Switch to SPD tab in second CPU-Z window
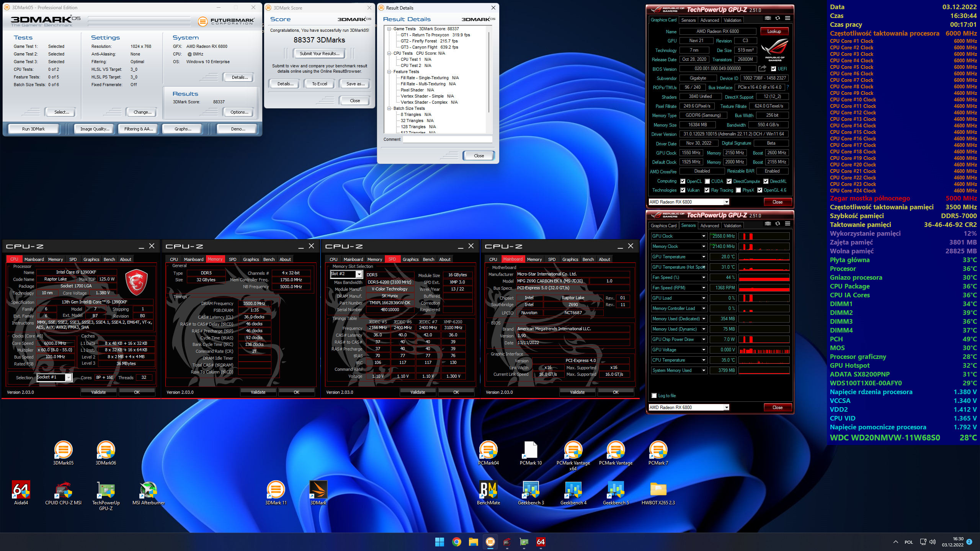This screenshot has height=551, width=980. coord(232,259)
